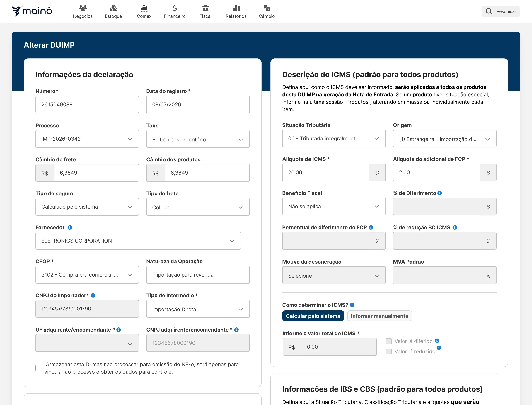Click the Câmbio do frete value field
The height and width of the screenshot is (405, 532).
coord(96,173)
